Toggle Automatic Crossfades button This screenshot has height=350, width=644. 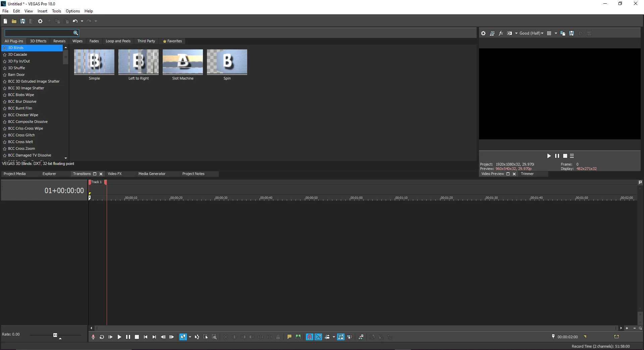tap(318, 337)
